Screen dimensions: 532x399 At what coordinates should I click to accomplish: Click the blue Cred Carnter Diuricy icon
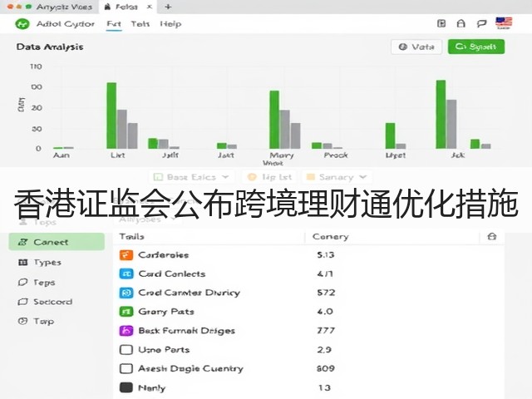pos(126,293)
